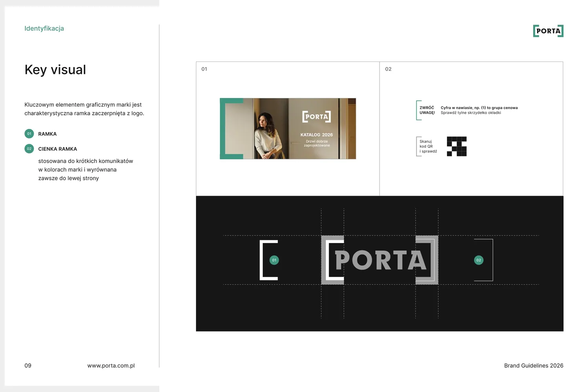Image resolution: width=588 pixels, height=392 pixels.
Task: Click the green frame on banner left edge
Action: (231, 129)
